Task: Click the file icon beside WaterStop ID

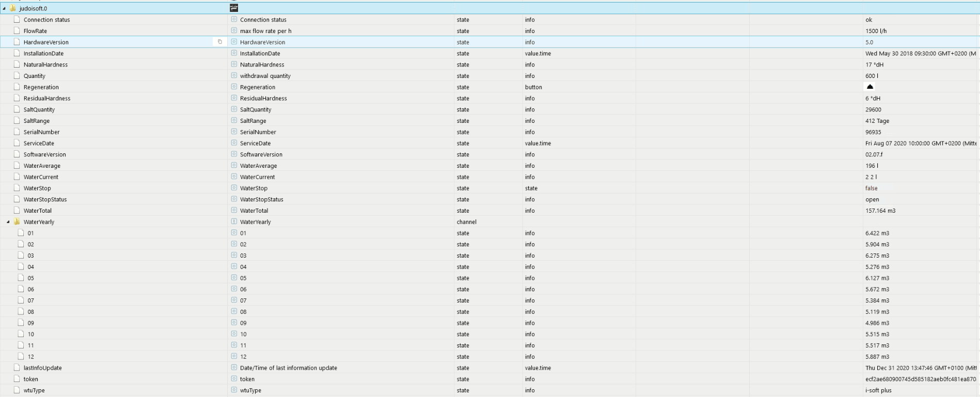Action: pyautogui.click(x=17, y=188)
